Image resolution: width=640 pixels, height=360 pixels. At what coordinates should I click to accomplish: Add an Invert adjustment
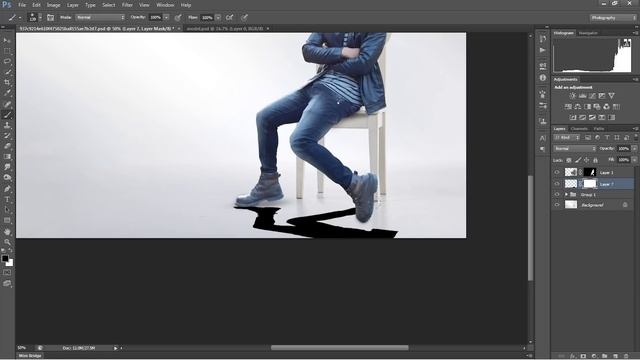(573, 118)
